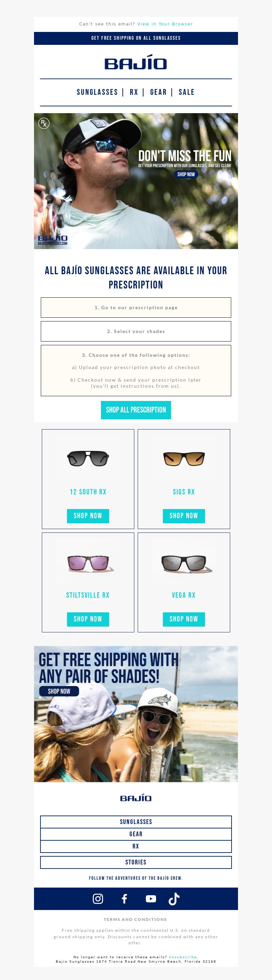Open the YouTube icon in footer

[x=151, y=898]
